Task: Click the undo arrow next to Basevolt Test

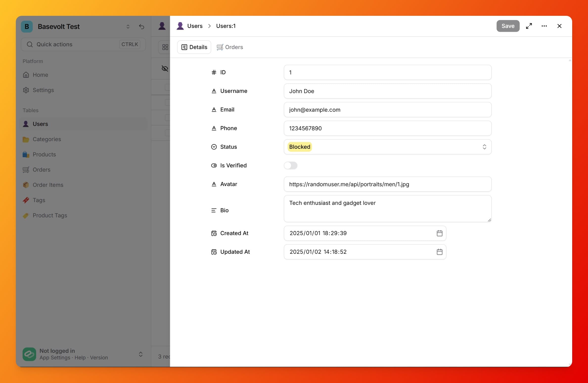Action: coord(141,26)
